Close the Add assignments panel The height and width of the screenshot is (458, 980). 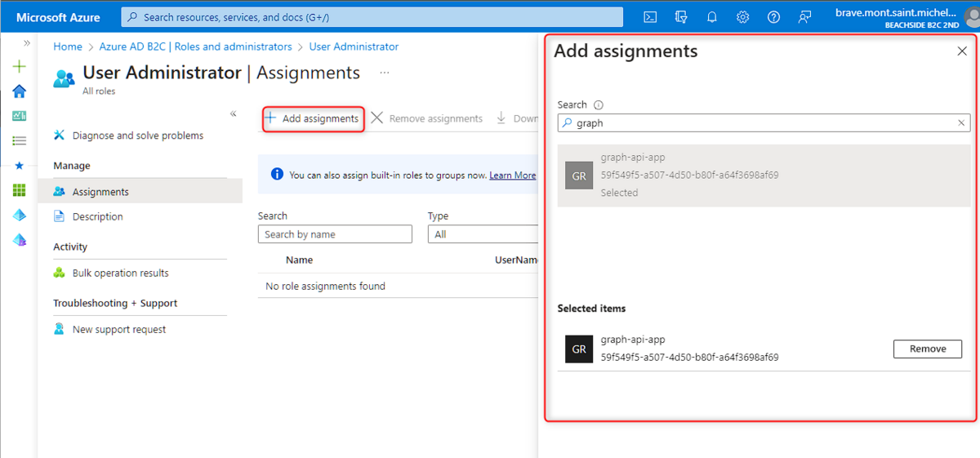coord(961,51)
